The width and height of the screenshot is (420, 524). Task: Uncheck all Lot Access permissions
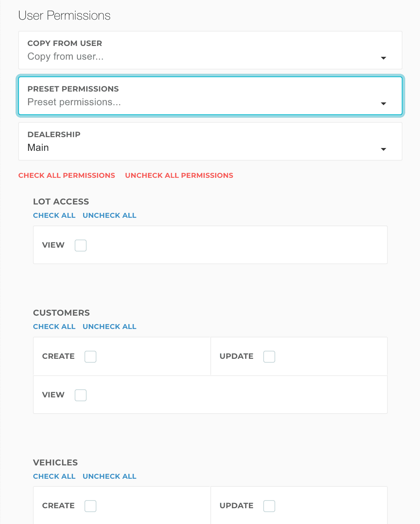point(109,215)
